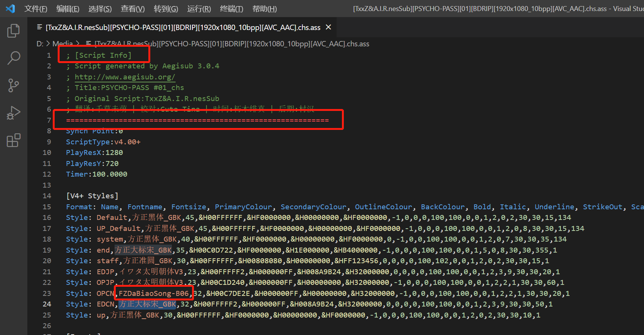The height and width of the screenshot is (335, 644).
Task: Click the row of equals signs on line 7
Action: 197,120
